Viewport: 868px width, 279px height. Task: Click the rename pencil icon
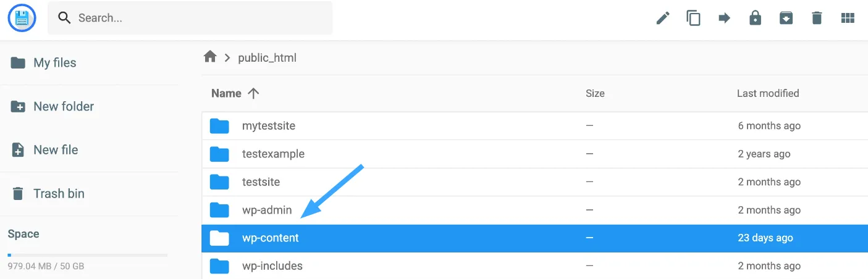[x=663, y=18]
